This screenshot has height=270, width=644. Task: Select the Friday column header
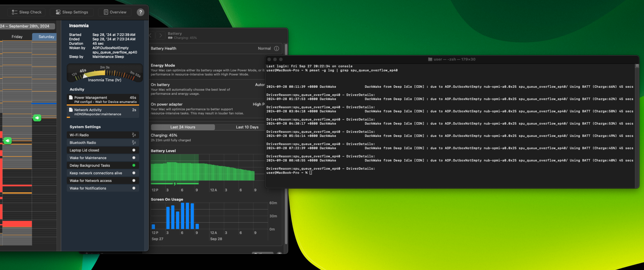17,37
